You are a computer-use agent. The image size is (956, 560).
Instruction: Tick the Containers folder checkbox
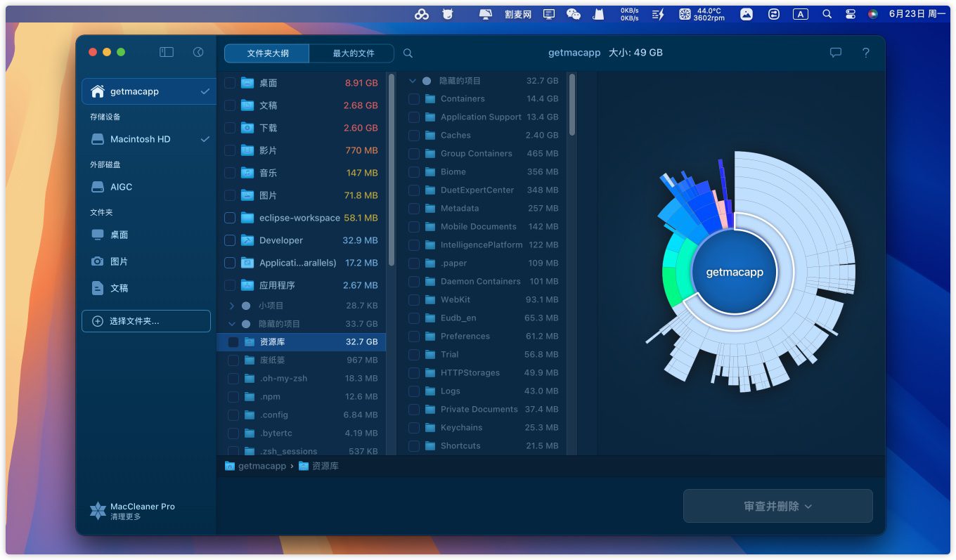pos(414,99)
